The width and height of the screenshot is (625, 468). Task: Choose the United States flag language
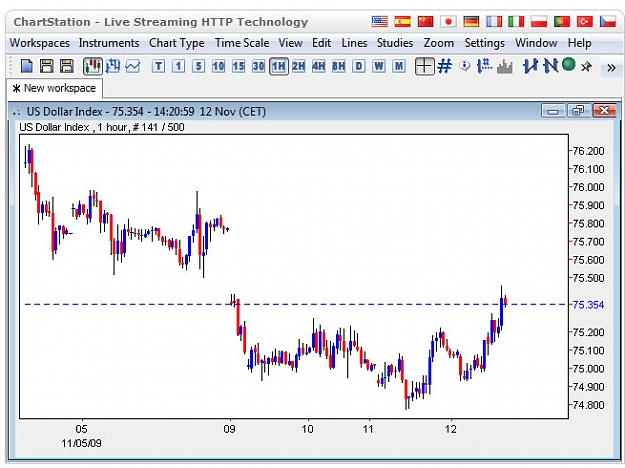[x=379, y=22]
